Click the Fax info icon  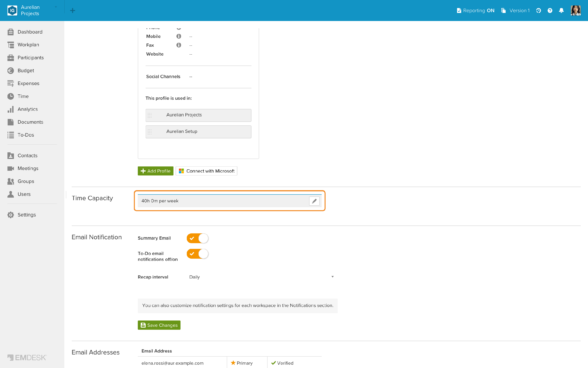coord(179,45)
